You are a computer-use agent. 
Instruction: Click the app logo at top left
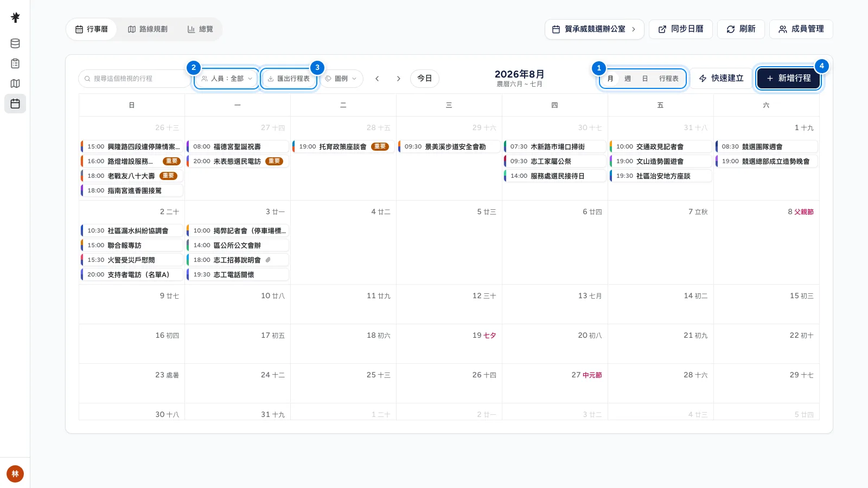[x=15, y=17]
